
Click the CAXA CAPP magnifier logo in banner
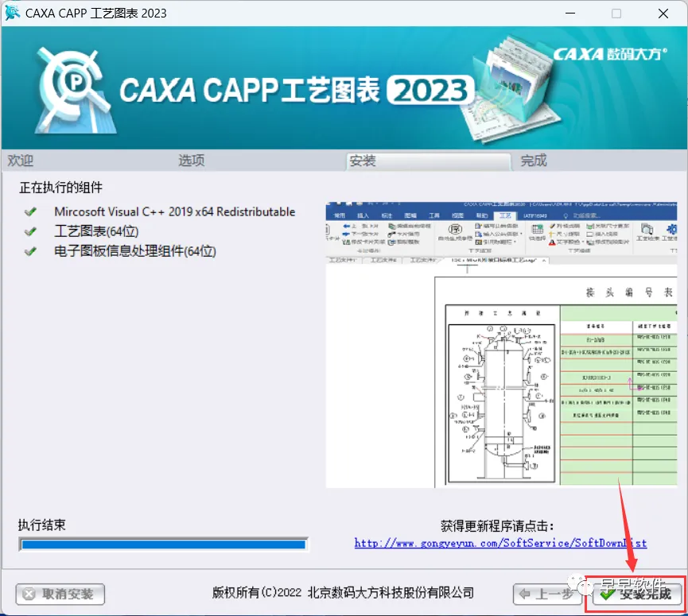click(75, 90)
